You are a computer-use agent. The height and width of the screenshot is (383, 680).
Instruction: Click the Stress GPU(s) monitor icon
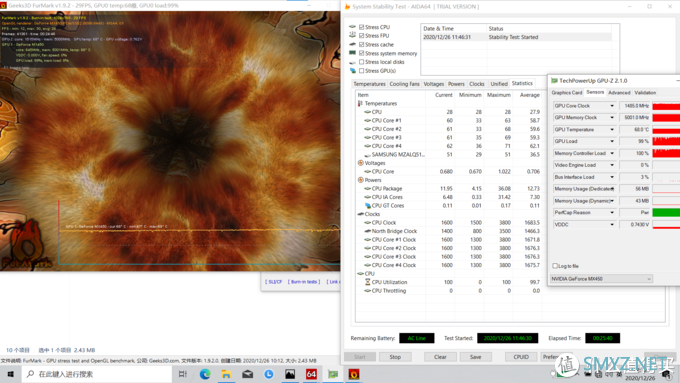(x=353, y=71)
